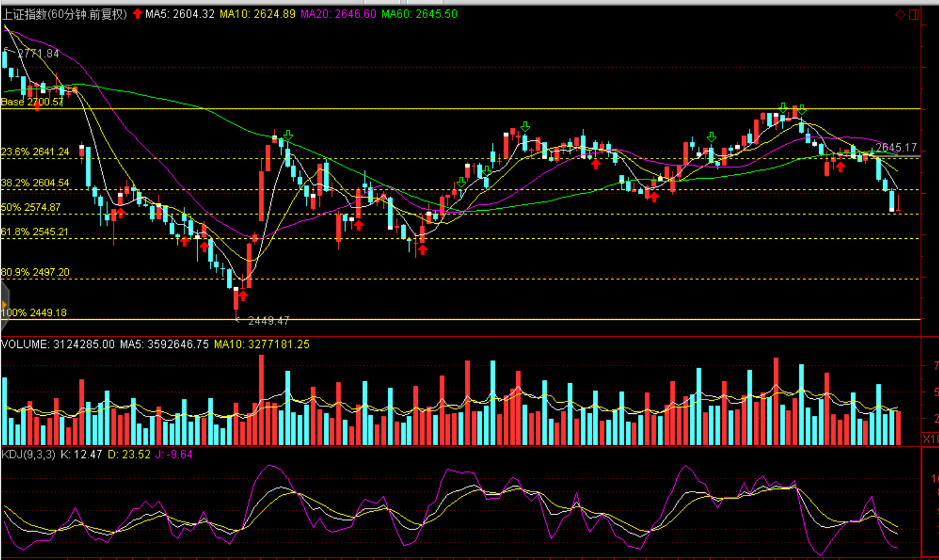Select the 23.6% 2641.24 Fibonacci level label

click(x=35, y=152)
